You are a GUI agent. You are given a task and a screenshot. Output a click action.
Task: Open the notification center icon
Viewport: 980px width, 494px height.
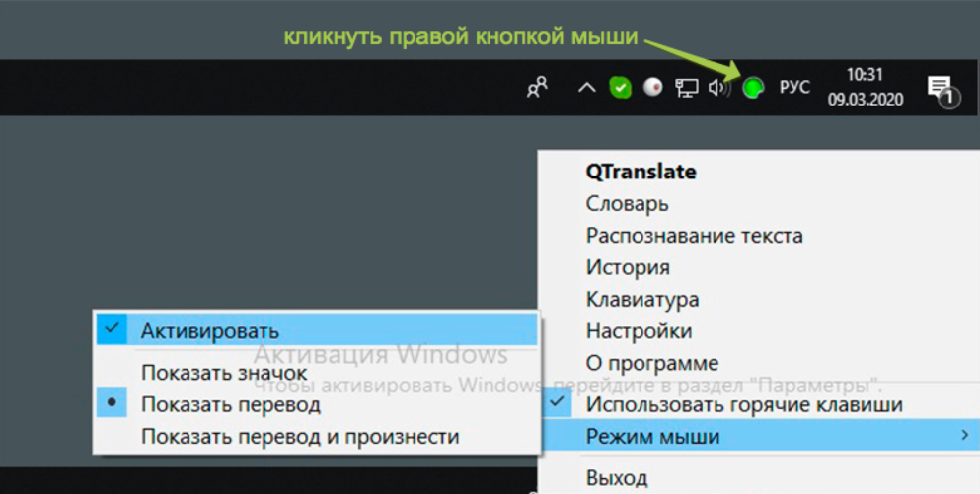coord(942,91)
